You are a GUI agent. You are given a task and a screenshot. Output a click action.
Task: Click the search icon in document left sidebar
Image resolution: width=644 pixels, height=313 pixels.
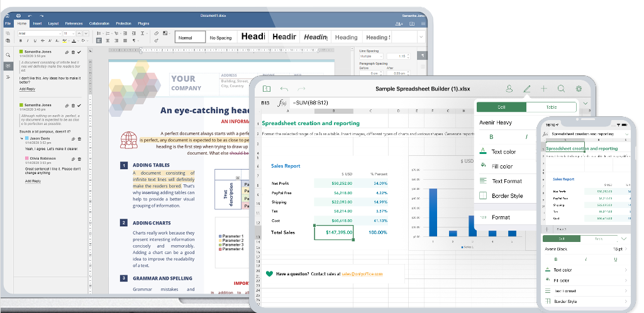point(8,55)
